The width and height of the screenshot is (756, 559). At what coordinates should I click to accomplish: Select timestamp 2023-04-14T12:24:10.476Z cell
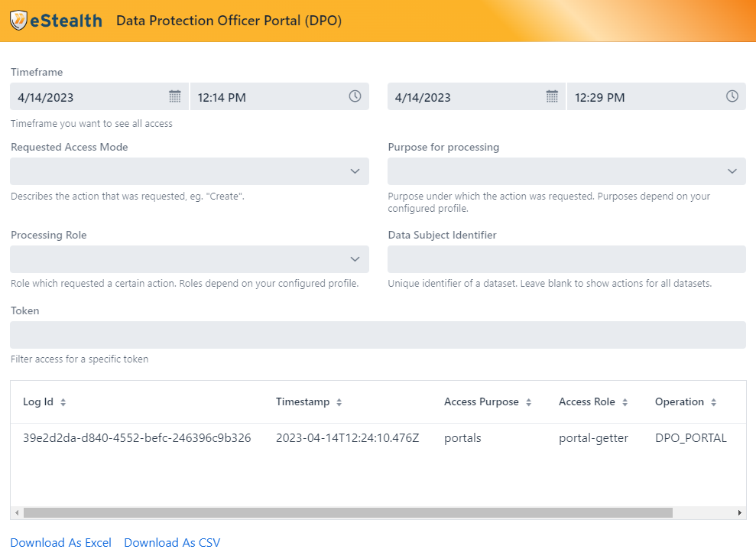[x=347, y=438]
